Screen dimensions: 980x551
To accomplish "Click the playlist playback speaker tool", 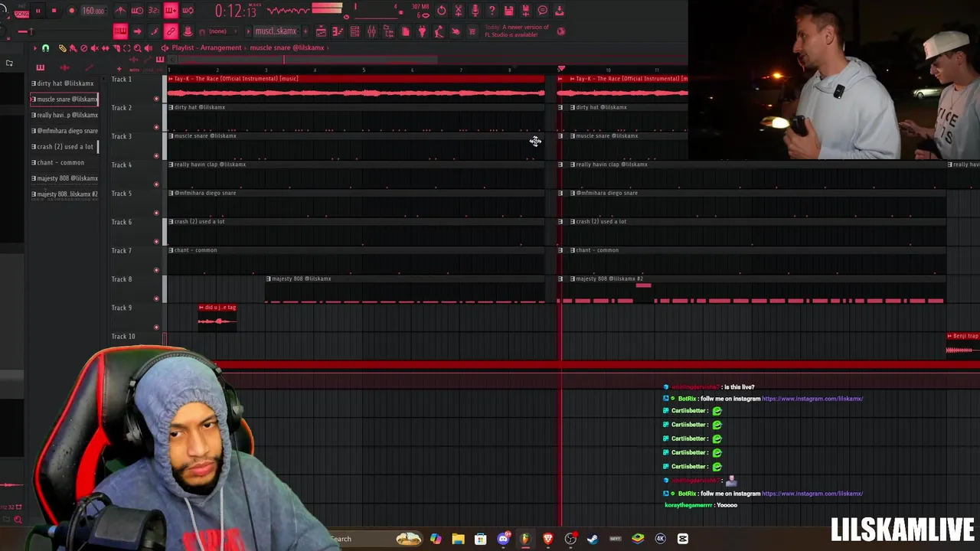I will (149, 47).
